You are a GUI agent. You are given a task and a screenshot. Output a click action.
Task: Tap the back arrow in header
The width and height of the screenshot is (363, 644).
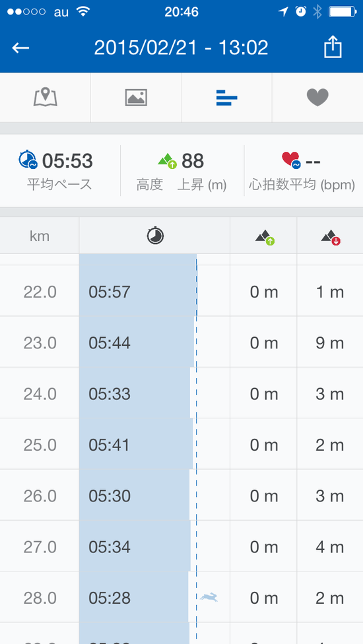(20, 48)
